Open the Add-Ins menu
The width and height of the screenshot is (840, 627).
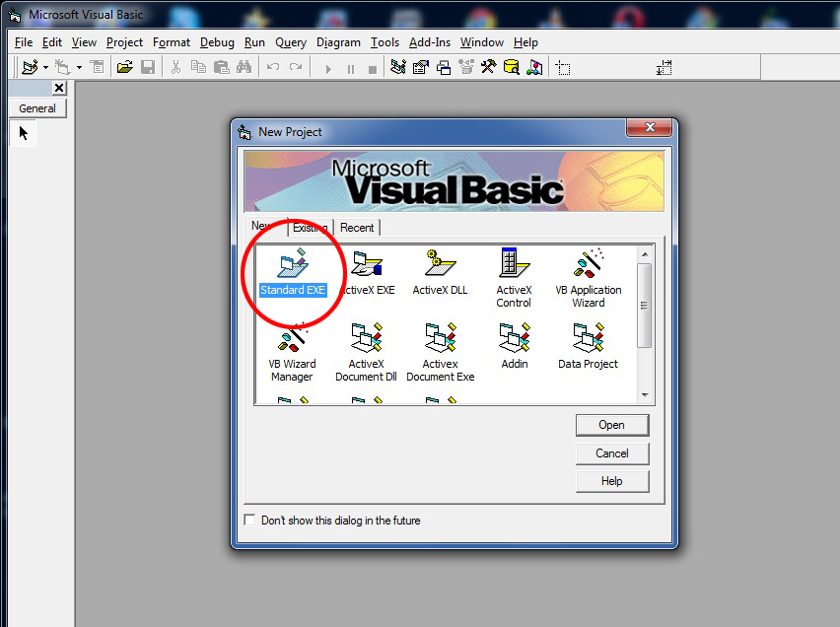tap(430, 42)
